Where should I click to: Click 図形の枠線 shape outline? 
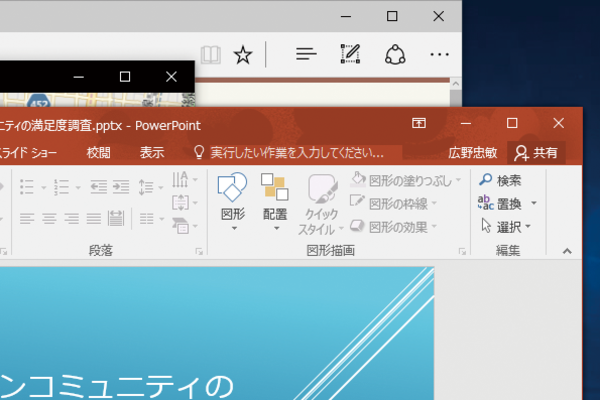389,203
